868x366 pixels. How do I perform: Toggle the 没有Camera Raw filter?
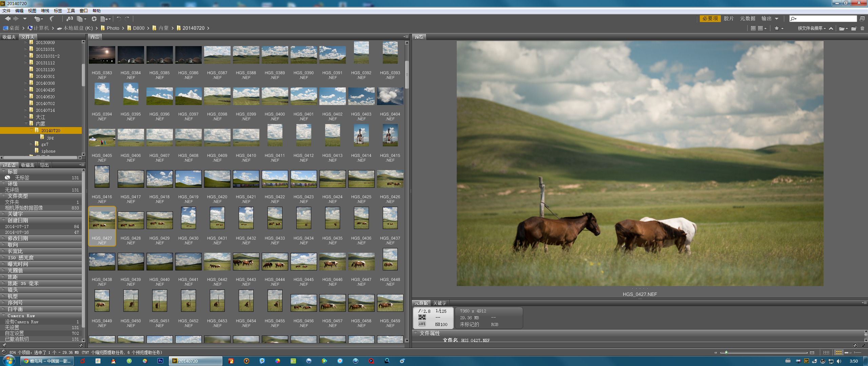coord(41,322)
